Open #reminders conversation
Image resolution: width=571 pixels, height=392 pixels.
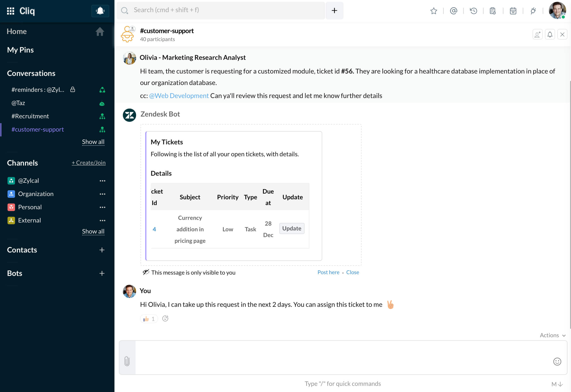click(57, 90)
